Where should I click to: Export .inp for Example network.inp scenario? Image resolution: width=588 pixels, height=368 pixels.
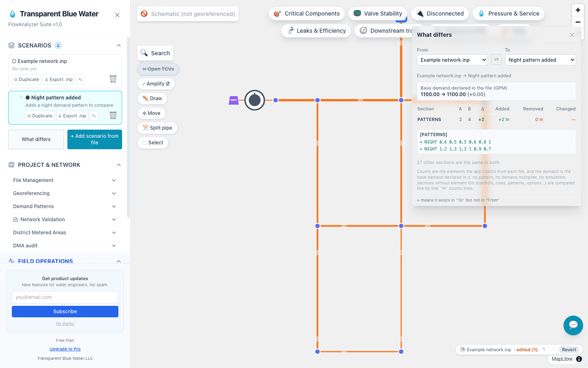coord(59,79)
